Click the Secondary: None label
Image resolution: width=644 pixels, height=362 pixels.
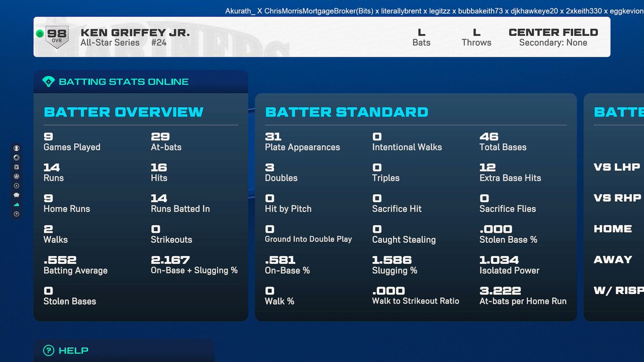click(553, 43)
